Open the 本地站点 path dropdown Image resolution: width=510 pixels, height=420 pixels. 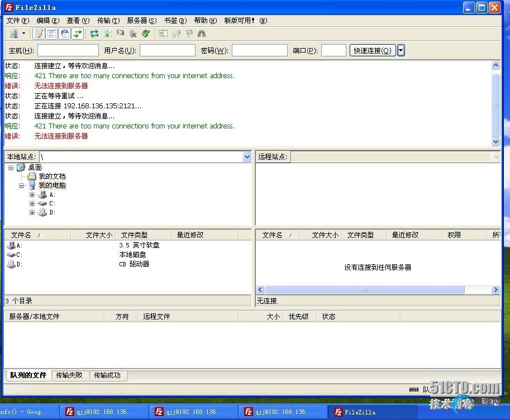click(x=247, y=157)
